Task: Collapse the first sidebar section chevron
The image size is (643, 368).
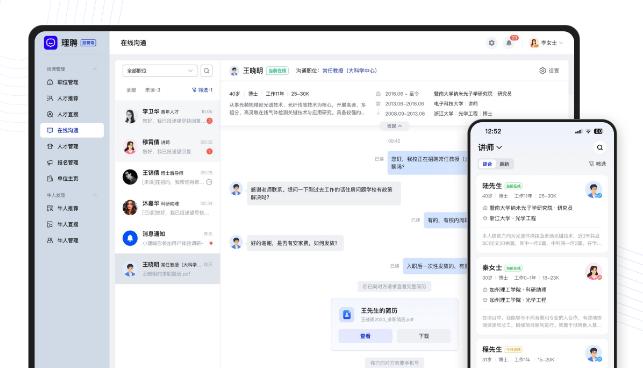Action: 95,69
